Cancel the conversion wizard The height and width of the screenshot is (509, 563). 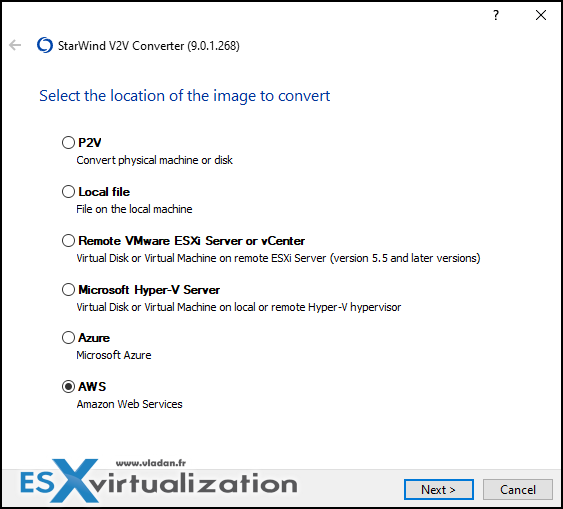(x=518, y=490)
